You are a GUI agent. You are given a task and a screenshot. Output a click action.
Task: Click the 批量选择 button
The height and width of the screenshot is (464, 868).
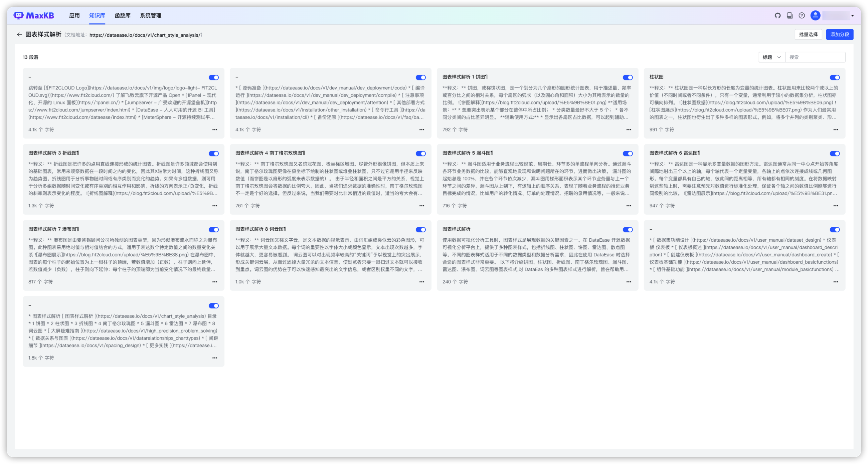[808, 35]
